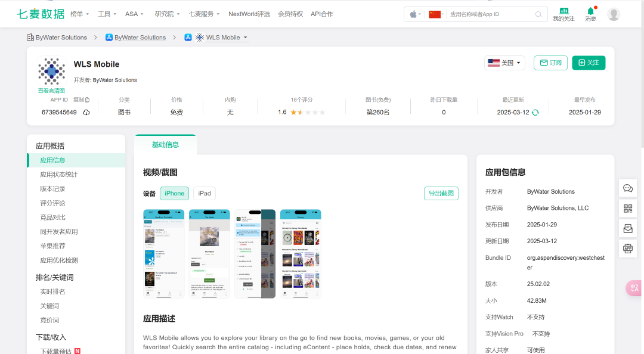This screenshot has width=644, height=354.
Task: Open 应用状态统计 in sidebar
Action: [58, 175]
